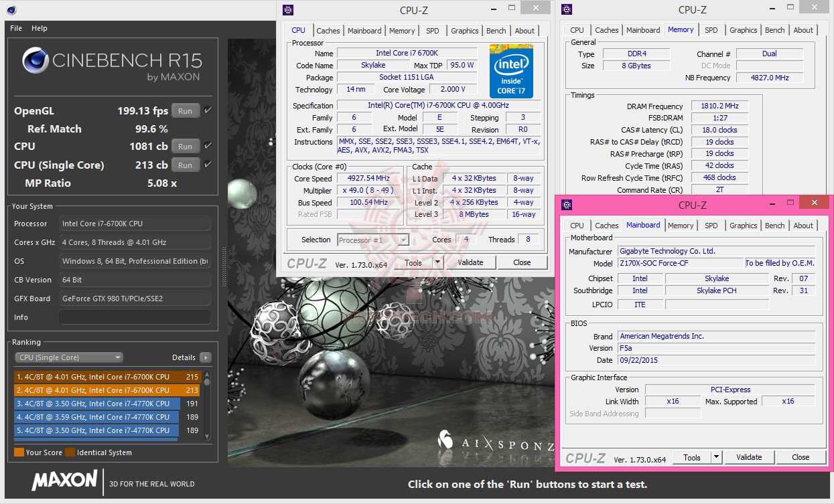Image resolution: width=834 pixels, height=504 pixels.
Task: Toggle the CPU test checkbox
Action: (208, 146)
